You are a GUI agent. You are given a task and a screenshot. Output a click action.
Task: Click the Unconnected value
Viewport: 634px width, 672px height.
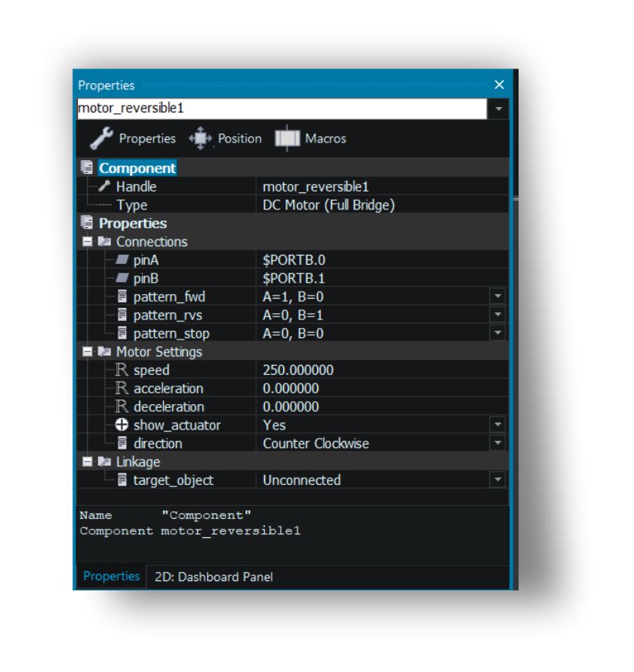coord(302,480)
